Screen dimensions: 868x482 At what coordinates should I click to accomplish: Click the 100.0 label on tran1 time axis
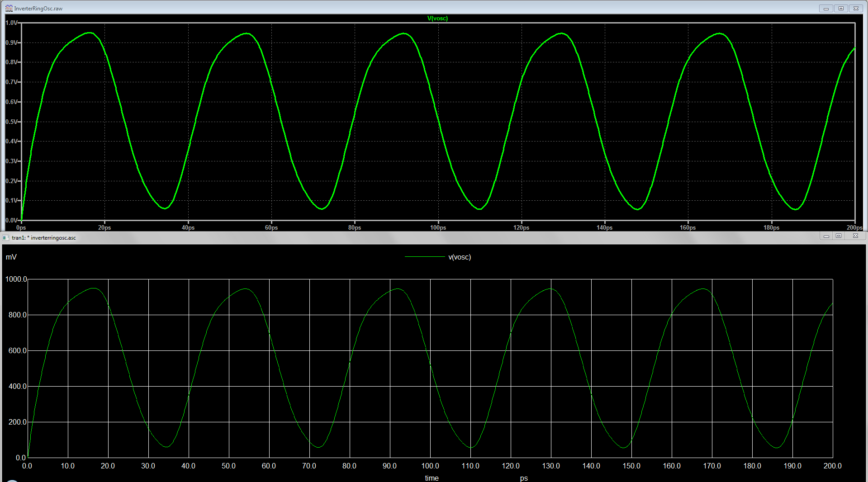tap(430, 466)
